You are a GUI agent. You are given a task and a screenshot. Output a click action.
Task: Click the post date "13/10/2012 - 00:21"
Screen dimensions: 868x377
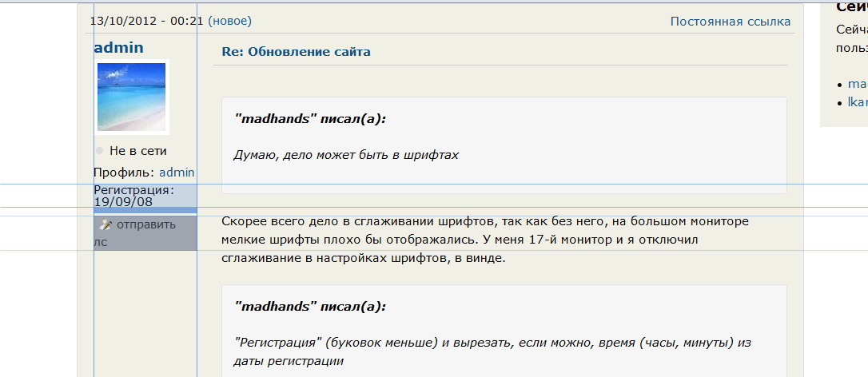(x=147, y=21)
